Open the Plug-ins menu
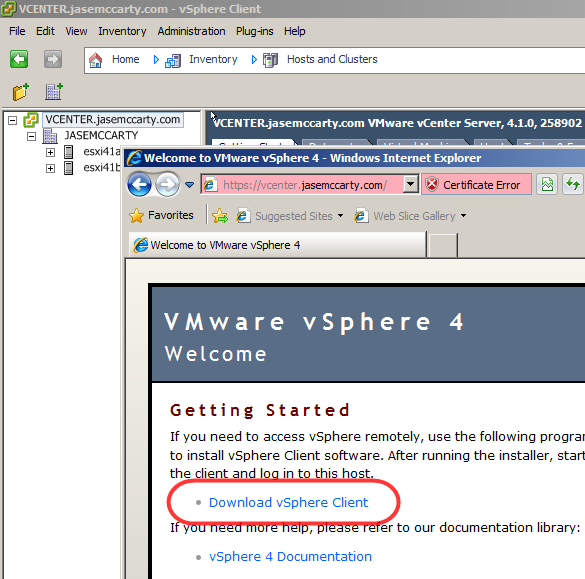The image size is (585, 579). click(255, 31)
